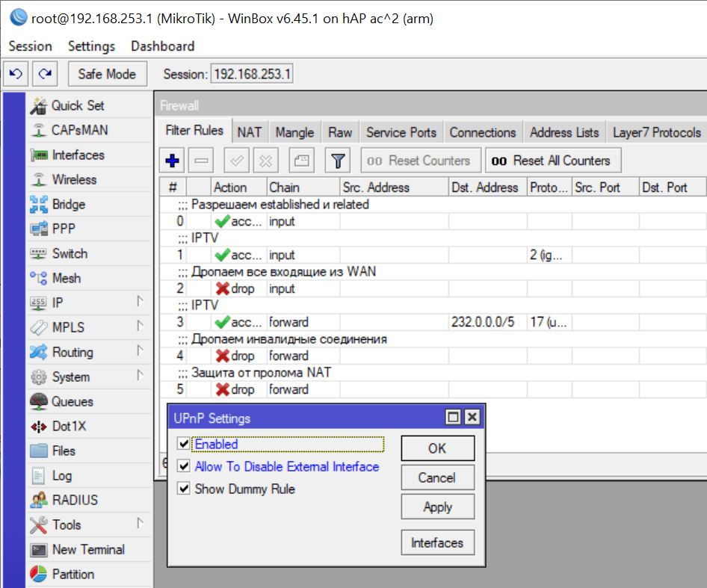
Task: Open Partition in the sidebar
Action: pyautogui.click(x=89, y=574)
